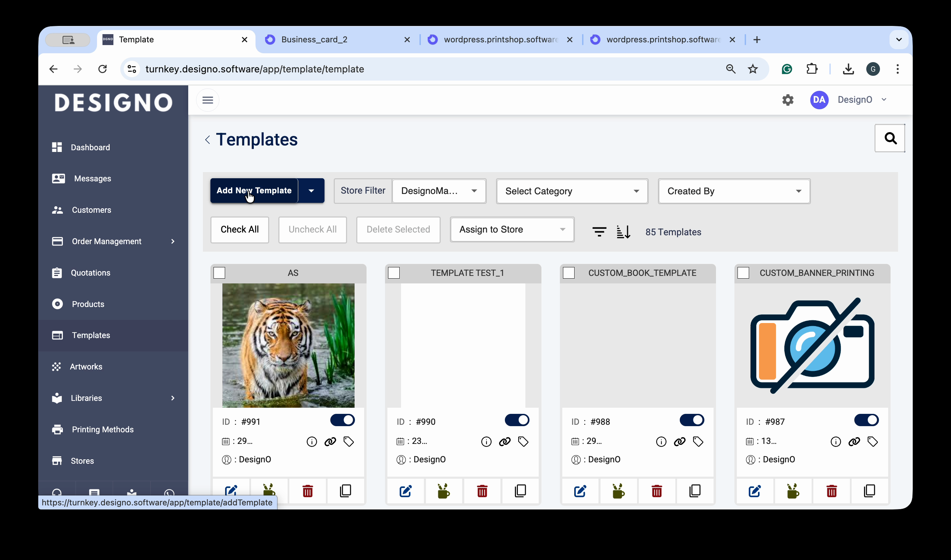The image size is (951, 560).
Task: Open the info icon on template #991
Action: pyautogui.click(x=312, y=442)
